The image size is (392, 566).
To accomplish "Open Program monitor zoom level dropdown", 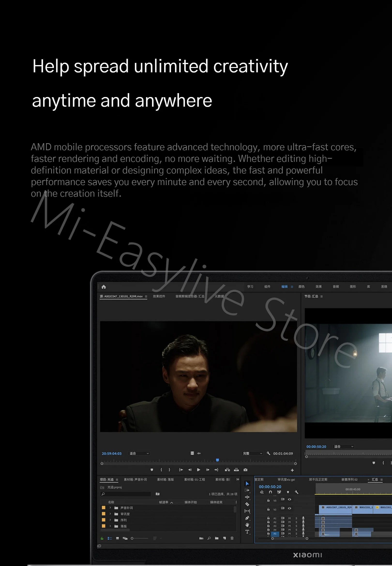I will [x=344, y=447].
